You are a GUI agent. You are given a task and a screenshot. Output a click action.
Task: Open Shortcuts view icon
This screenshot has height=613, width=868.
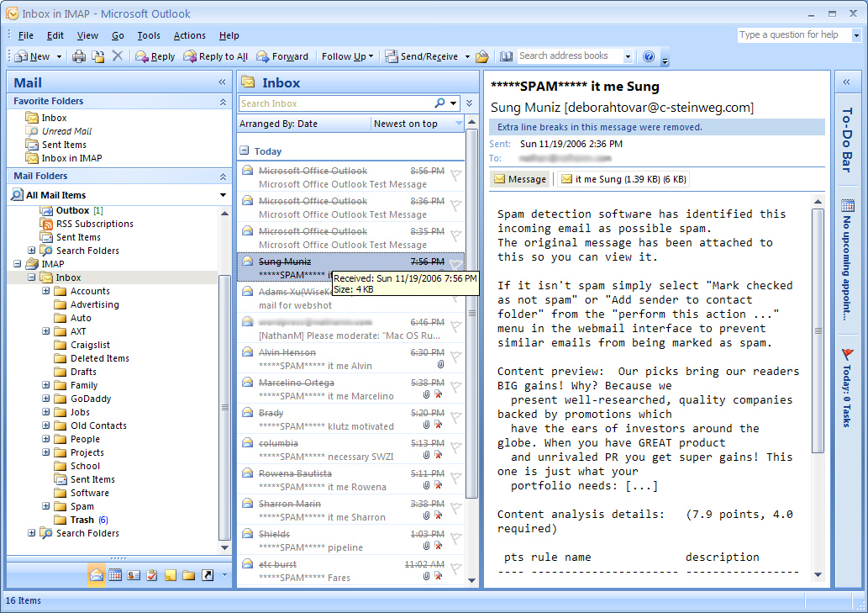pos(208,575)
